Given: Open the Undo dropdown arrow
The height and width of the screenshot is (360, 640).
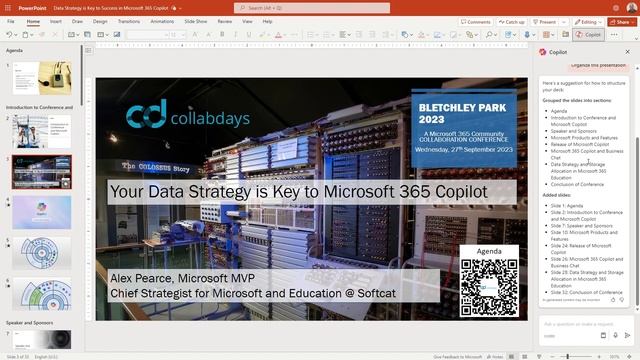Looking at the screenshot, I should pyautogui.click(x=16, y=35).
